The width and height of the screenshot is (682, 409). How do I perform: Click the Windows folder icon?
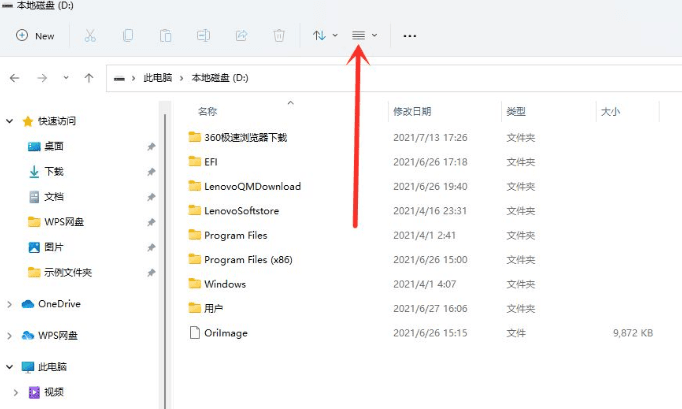point(194,284)
